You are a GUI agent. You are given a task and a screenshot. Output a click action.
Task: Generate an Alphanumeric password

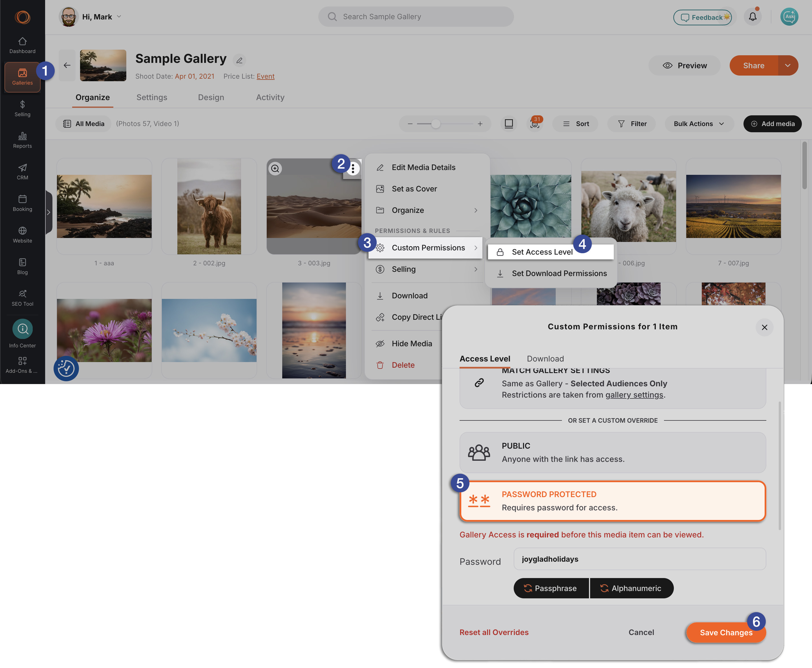click(x=632, y=588)
